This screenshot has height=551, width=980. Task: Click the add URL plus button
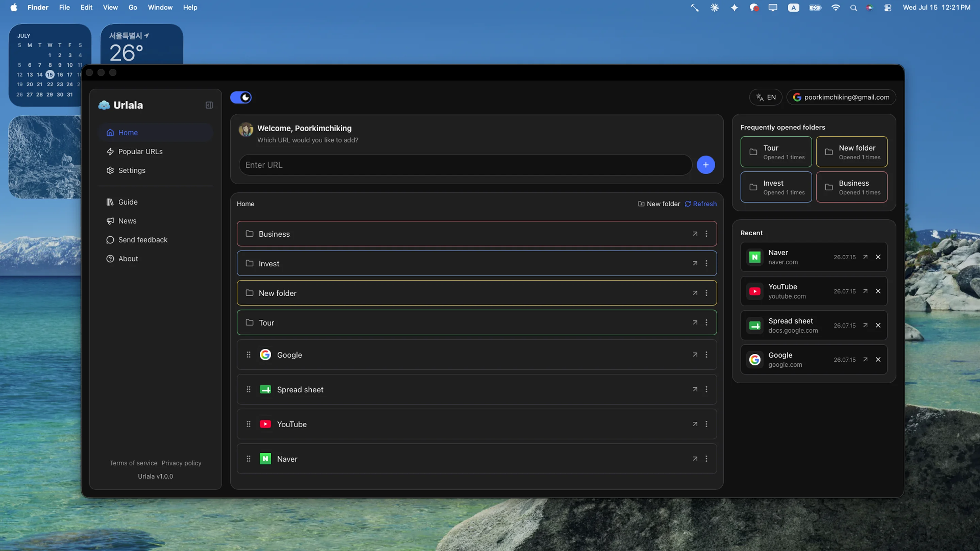(706, 165)
